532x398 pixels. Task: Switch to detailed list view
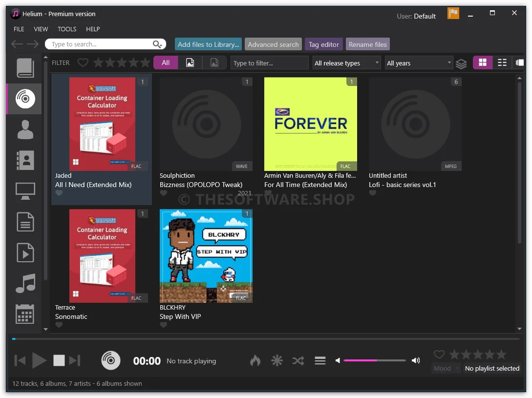pyautogui.click(x=502, y=63)
